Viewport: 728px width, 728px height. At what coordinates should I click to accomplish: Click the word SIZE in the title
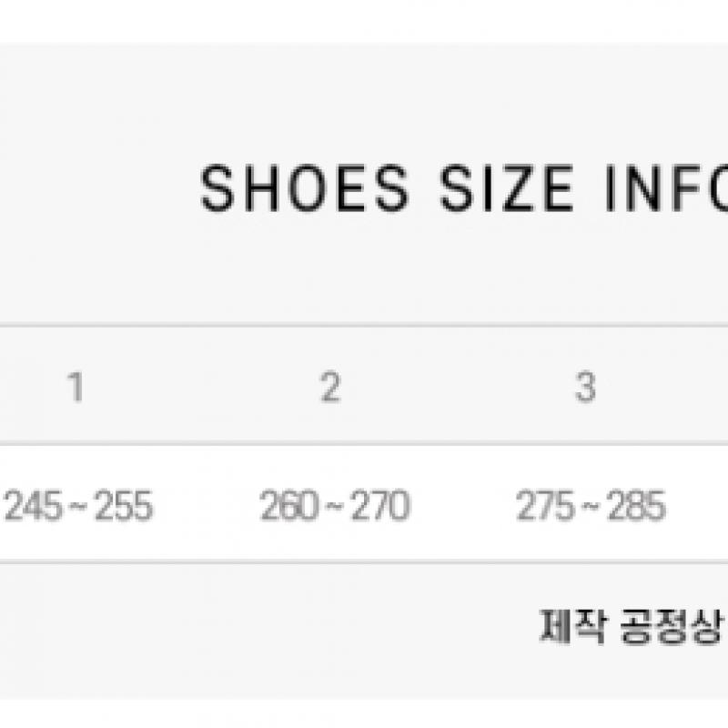(508, 189)
